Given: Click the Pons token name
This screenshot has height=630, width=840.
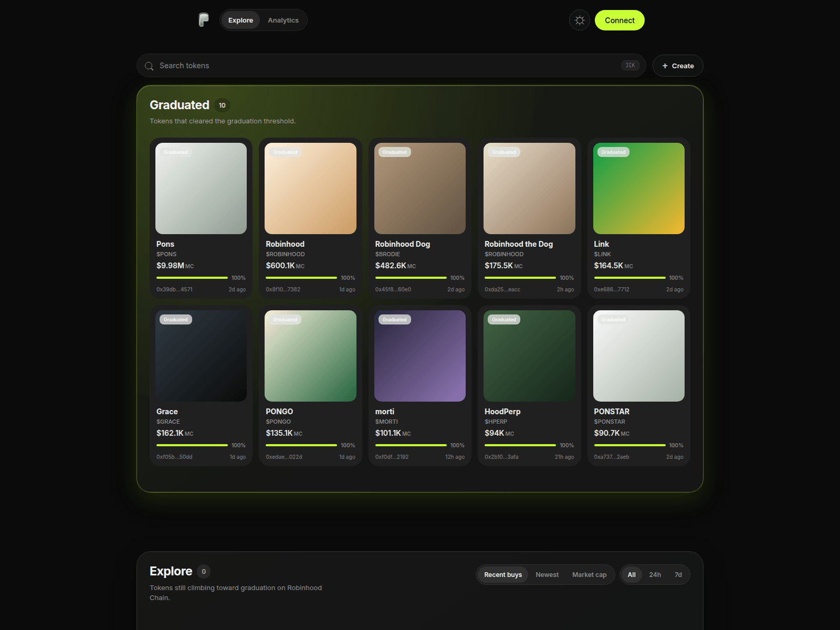Looking at the screenshot, I should (165, 244).
